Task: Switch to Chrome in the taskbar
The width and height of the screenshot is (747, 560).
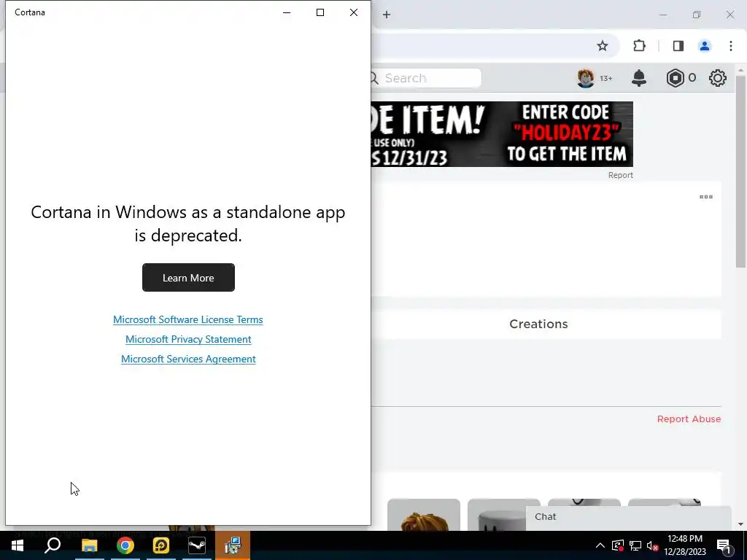Action: point(125,545)
